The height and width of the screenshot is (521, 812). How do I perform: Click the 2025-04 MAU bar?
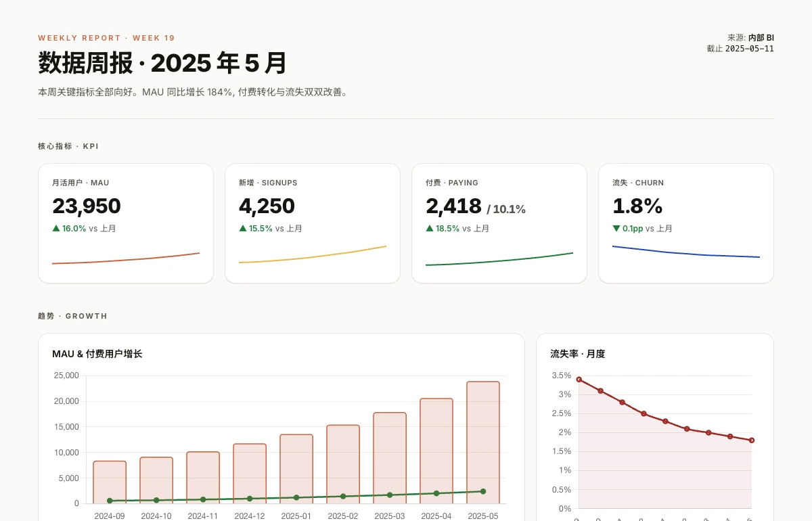[x=436, y=451]
